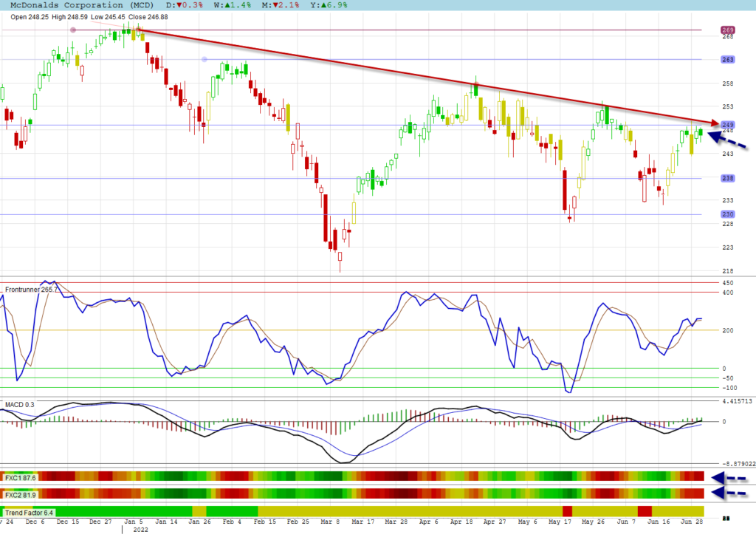The width and height of the screenshot is (756, 543).
Task: Select the Mar 8 date label
Action: pyautogui.click(x=330, y=522)
